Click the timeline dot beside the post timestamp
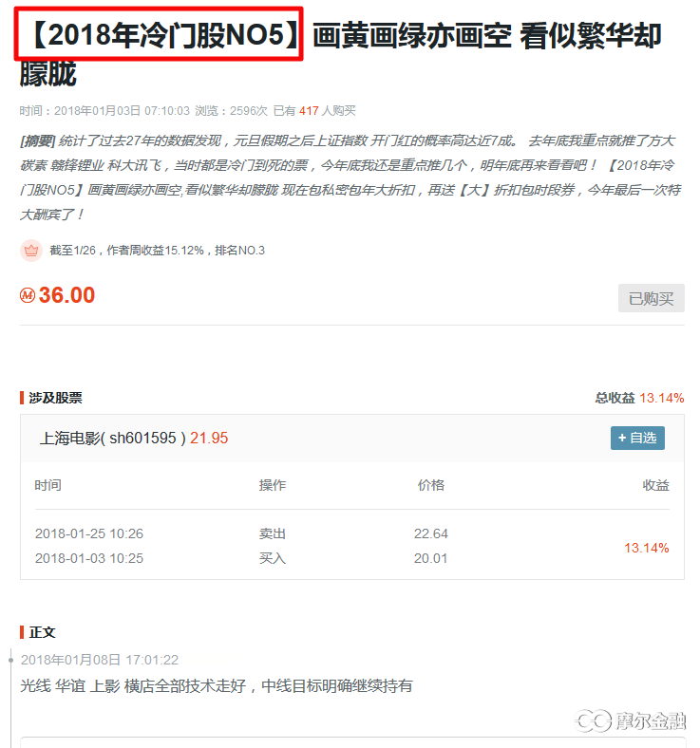Viewport: 700px width, 748px height. pyautogui.click(x=11, y=661)
